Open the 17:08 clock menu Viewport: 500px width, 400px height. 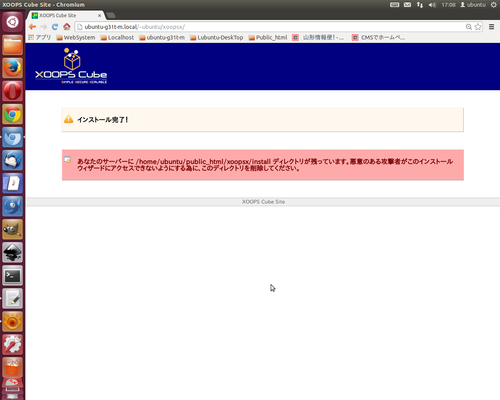click(x=448, y=5)
